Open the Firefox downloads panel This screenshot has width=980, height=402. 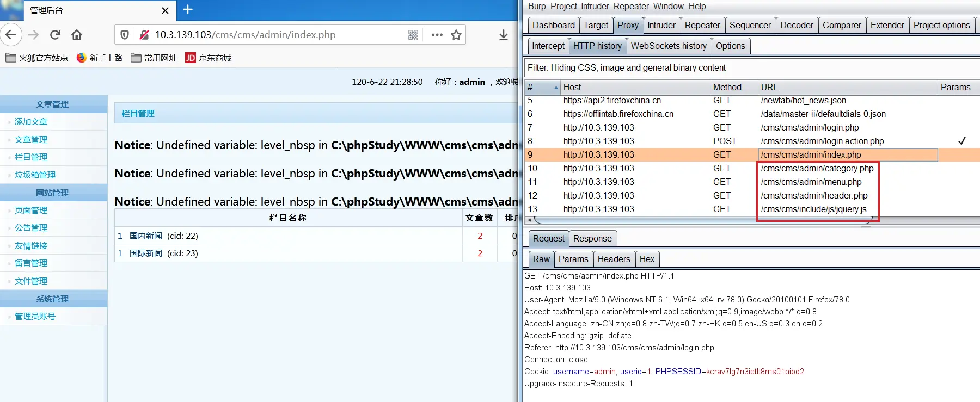(504, 35)
